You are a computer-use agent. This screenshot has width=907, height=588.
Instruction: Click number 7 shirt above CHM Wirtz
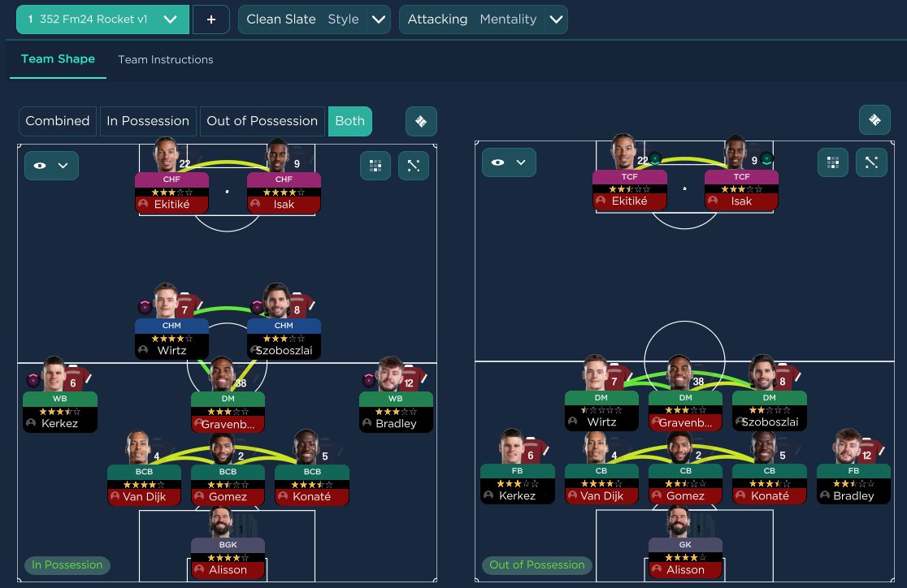tap(186, 307)
